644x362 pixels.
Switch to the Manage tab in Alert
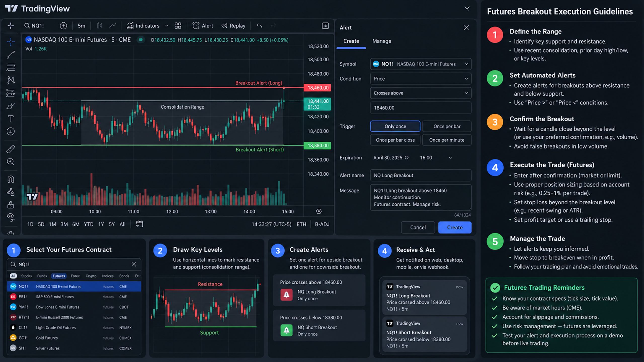pos(382,41)
